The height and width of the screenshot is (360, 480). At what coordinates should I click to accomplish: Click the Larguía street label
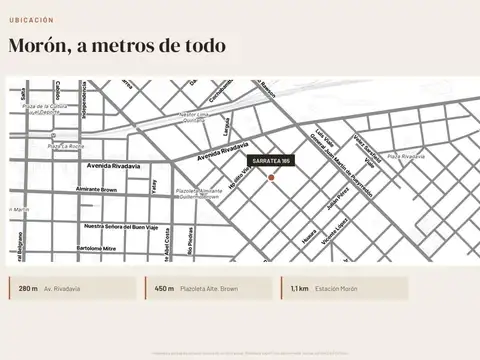(x=226, y=127)
